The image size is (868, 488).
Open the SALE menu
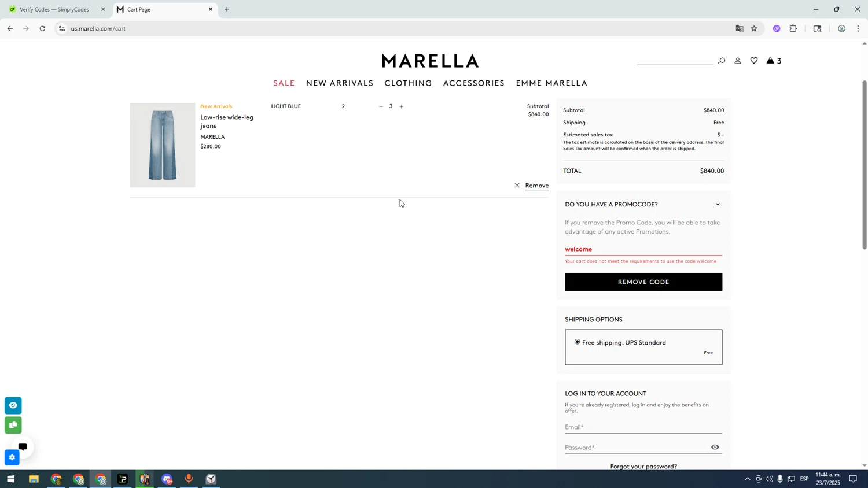[284, 83]
